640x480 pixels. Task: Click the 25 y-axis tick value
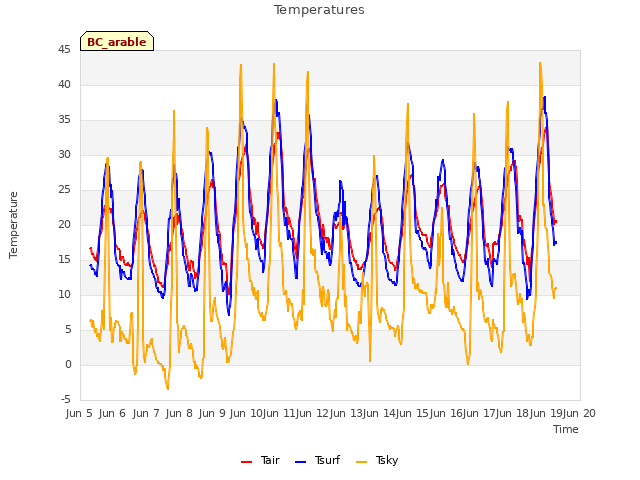[x=64, y=189]
